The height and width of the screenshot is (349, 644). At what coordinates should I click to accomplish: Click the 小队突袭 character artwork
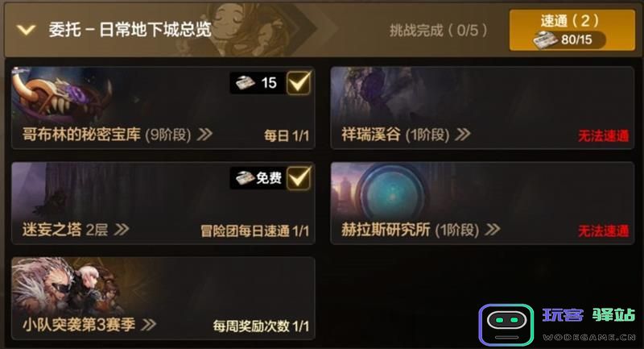(x=66, y=287)
